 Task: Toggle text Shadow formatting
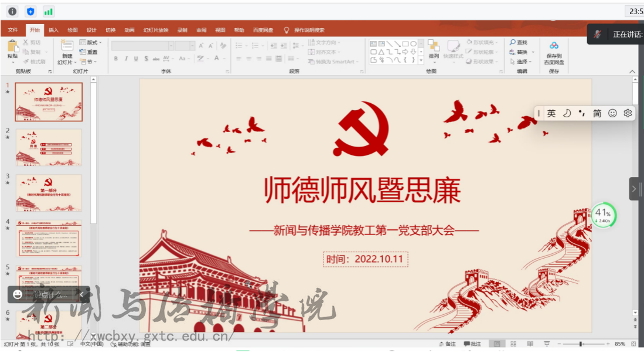146,59
